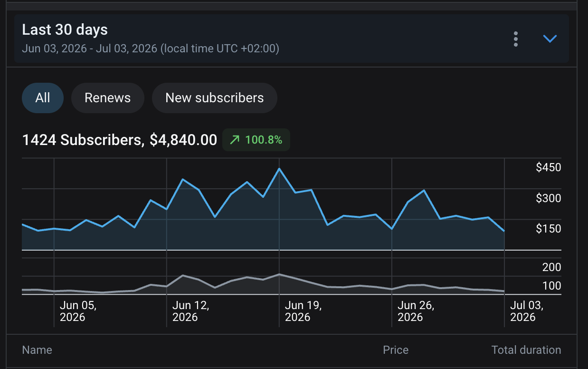Click the 200 subscribers axis label
Image resolution: width=588 pixels, height=369 pixels.
[x=552, y=267]
